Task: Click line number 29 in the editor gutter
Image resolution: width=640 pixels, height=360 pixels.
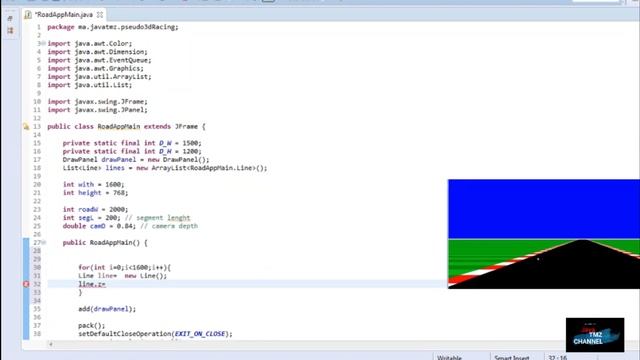Action: [x=37, y=259]
